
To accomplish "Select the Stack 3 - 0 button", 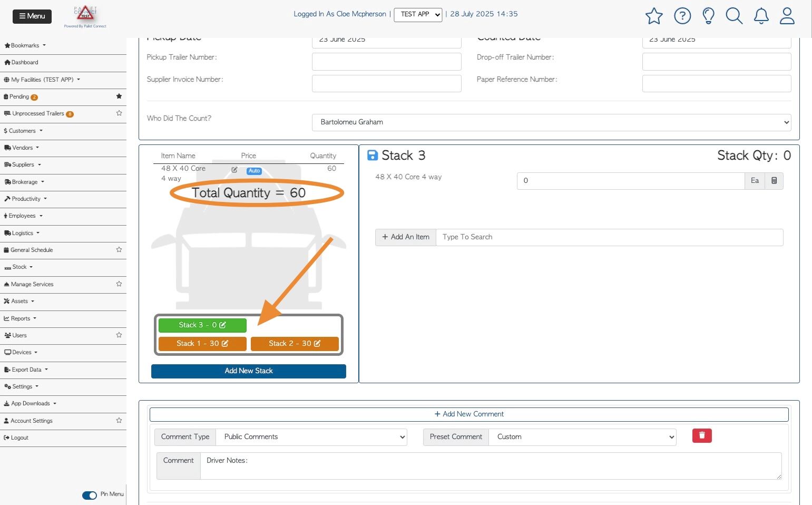I will pos(202,325).
